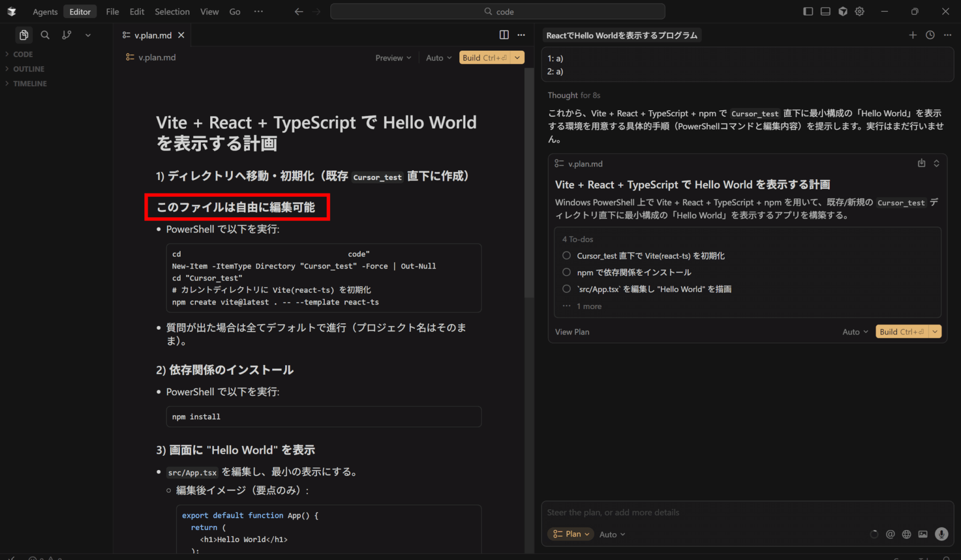
Task: Switch to the Agents tab
Action: (45, 12)
